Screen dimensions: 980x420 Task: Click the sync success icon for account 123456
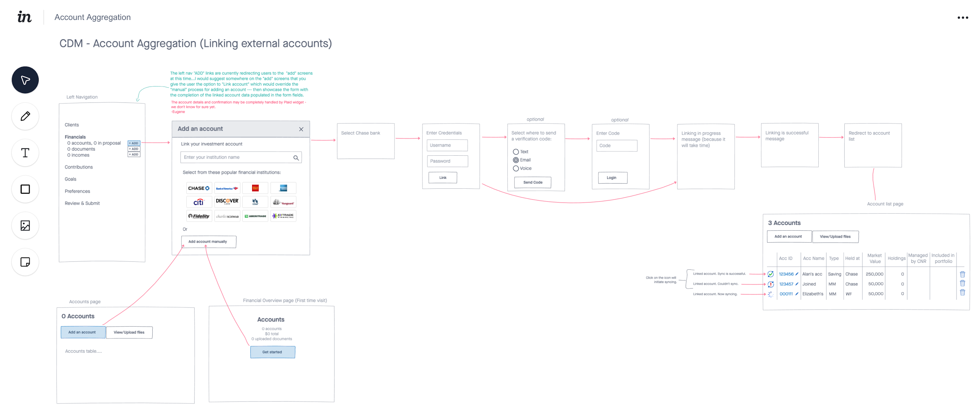tap(770, 274)
